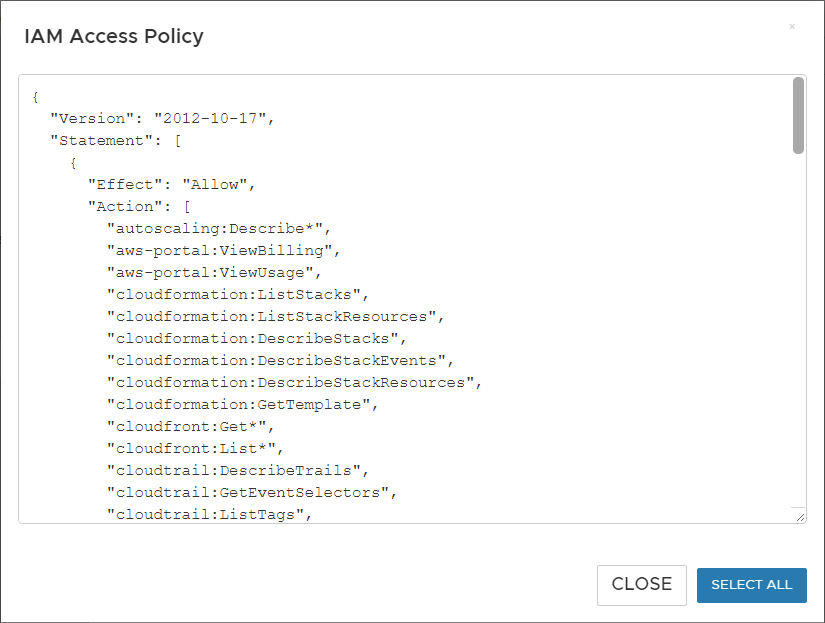The height and width of the screenshot is (623, 825).
Task: Click the Version 2012-10-17 line
Action: coord(162,118)
